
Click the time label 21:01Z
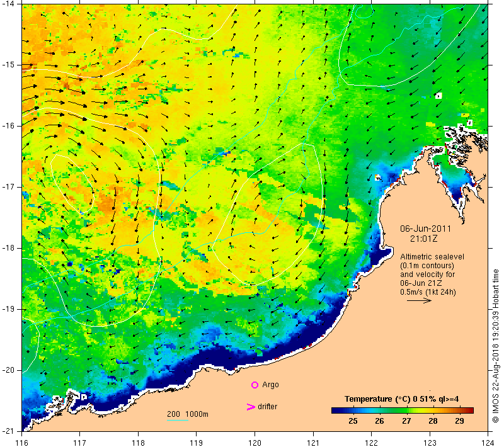click(423, 239)
